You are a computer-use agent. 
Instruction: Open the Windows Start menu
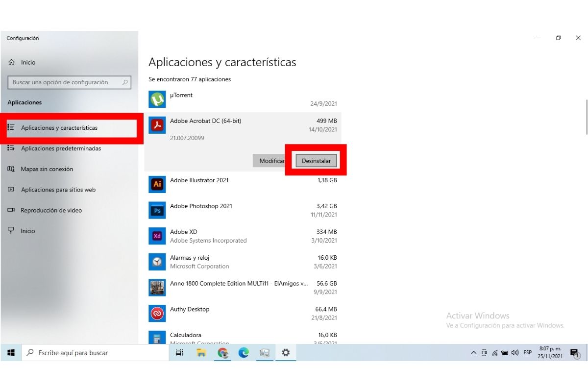[11, 352]
